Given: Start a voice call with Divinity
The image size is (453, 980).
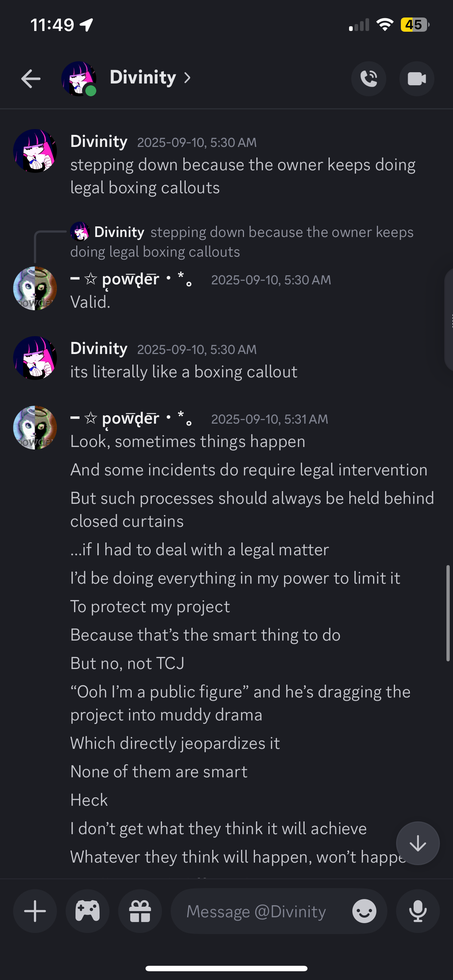Looking at the screenshot, I should pyautogui.click(x=368, y=79).
